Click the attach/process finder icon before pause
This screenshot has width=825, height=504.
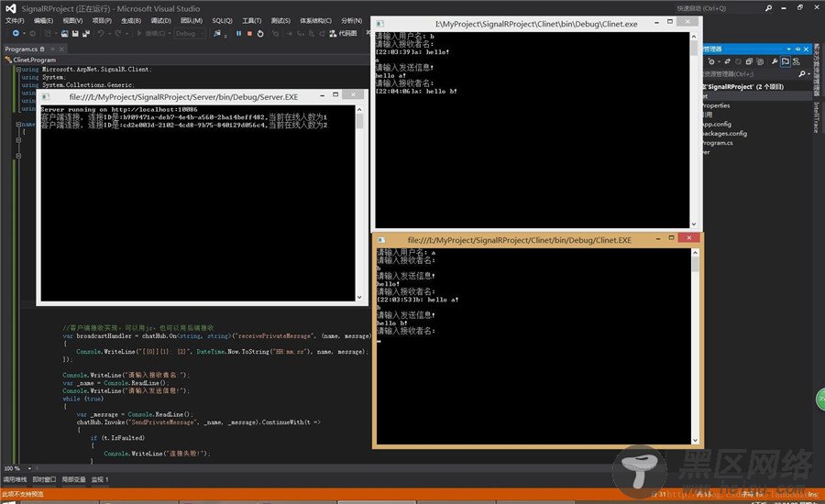tap(216, 33)
